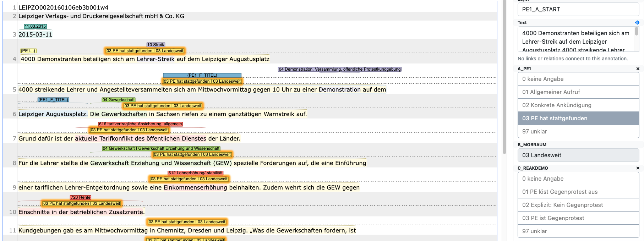Choose '01 PE löst Gegenprotest aus'

pos(578,192)
